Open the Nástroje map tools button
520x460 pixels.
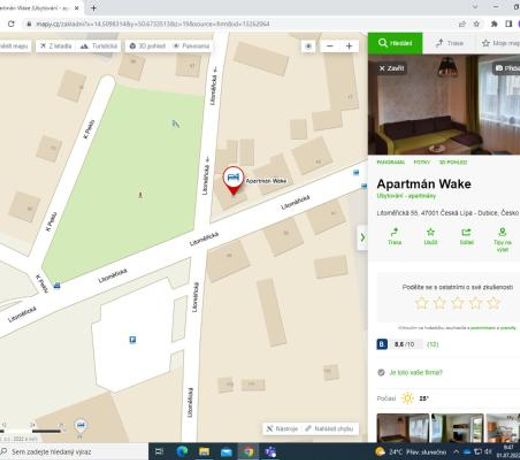(282, 429)
